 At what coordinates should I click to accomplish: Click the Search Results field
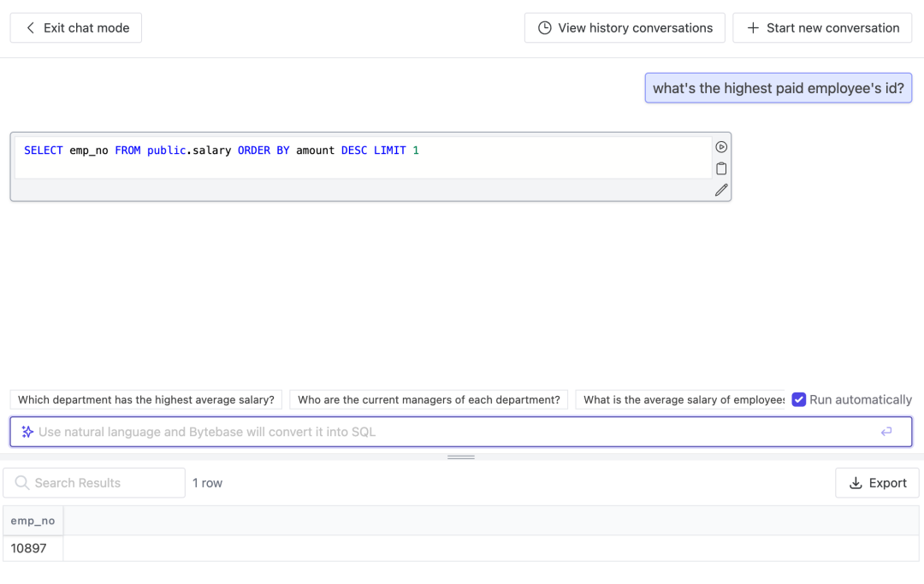pyautogui.click(x=103, y=483)
